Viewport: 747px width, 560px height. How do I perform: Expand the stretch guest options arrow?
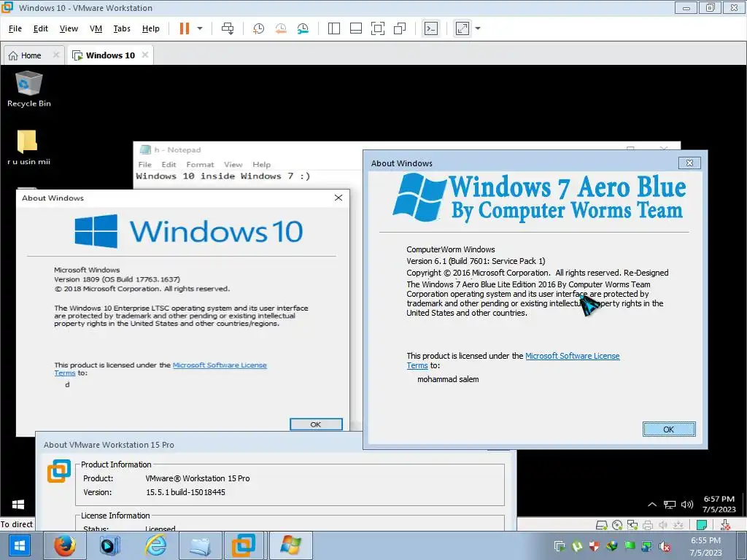pos(478,28)
